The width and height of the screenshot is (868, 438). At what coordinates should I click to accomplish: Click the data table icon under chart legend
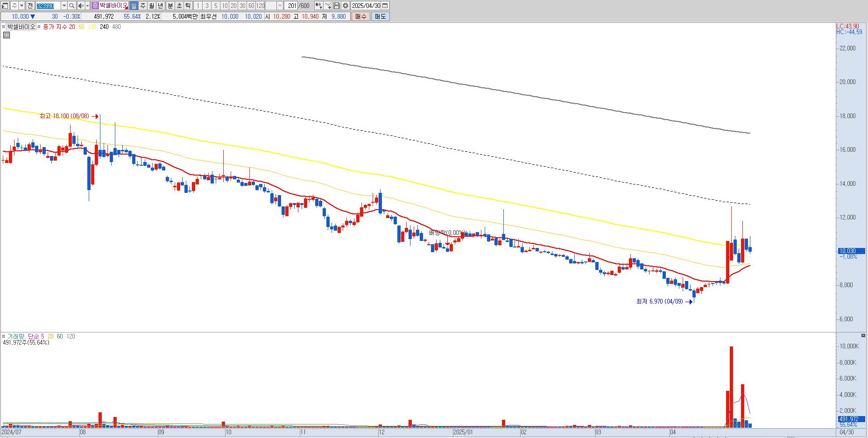(7, 35)
